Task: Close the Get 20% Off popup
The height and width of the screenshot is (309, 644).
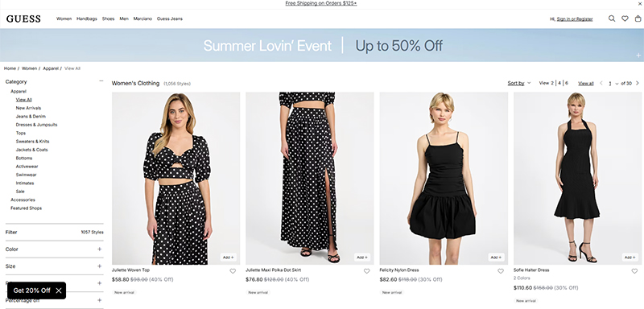Action: click(x=59, y=290)
